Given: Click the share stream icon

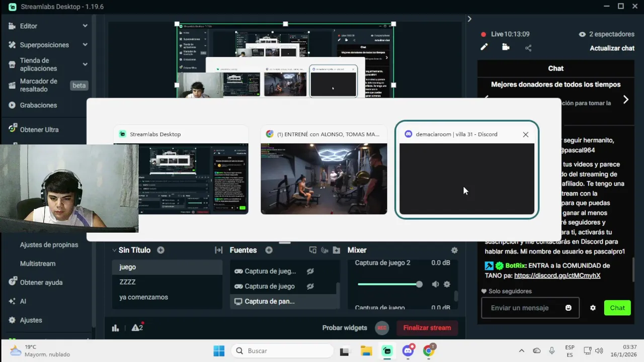Looking at the screenshot, I should [528, 48].
